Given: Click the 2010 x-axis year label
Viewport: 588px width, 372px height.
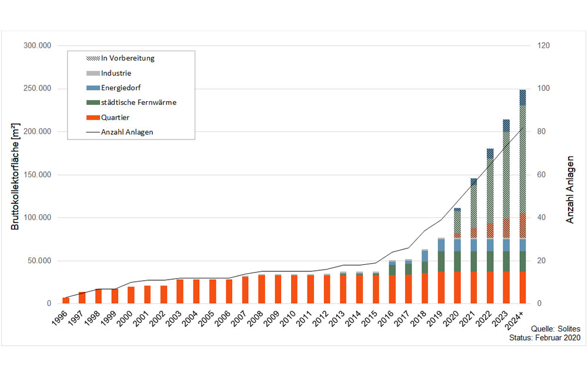Looking at the screenshot, I should [288, 318].
